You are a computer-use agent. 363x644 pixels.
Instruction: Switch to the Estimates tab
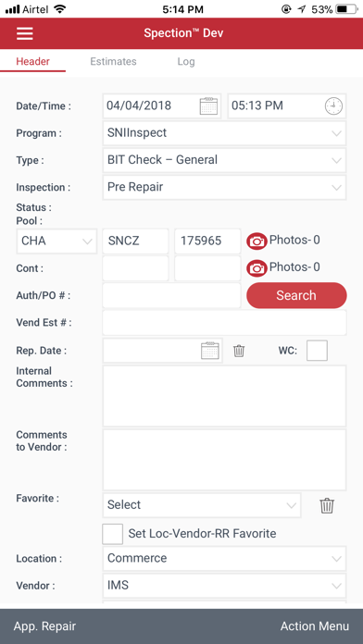(113, 62)
